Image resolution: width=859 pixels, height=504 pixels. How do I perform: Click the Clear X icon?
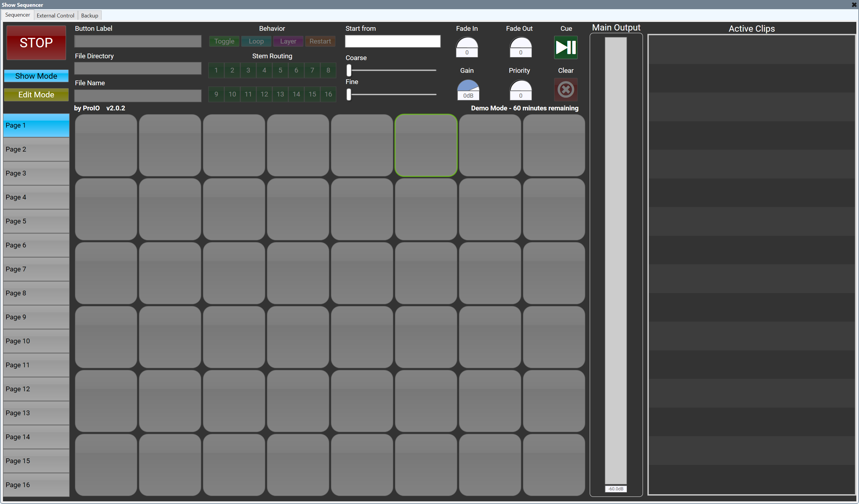(x=566, y=90)
